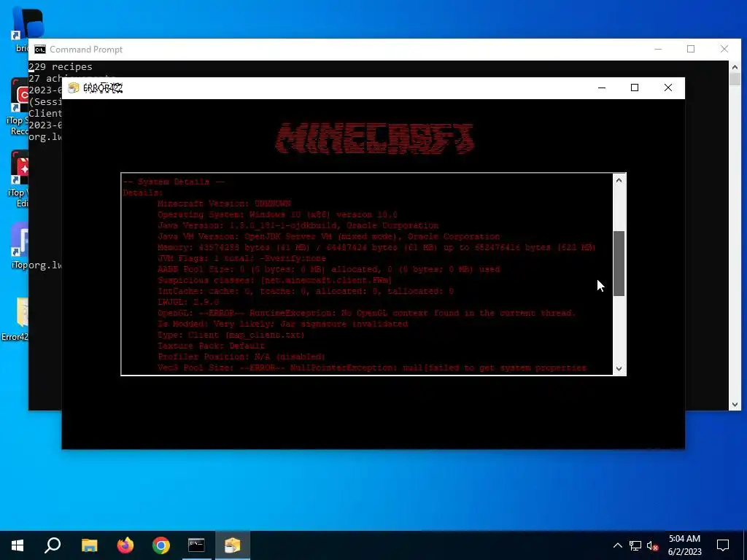Click the red MINECRAFT logo

tap(374, 138)
